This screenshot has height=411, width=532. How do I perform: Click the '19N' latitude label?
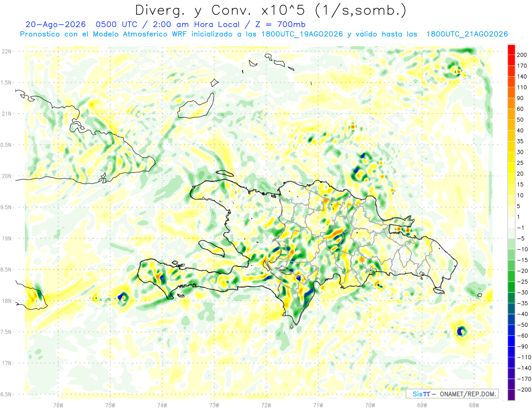tap(6, 239)
